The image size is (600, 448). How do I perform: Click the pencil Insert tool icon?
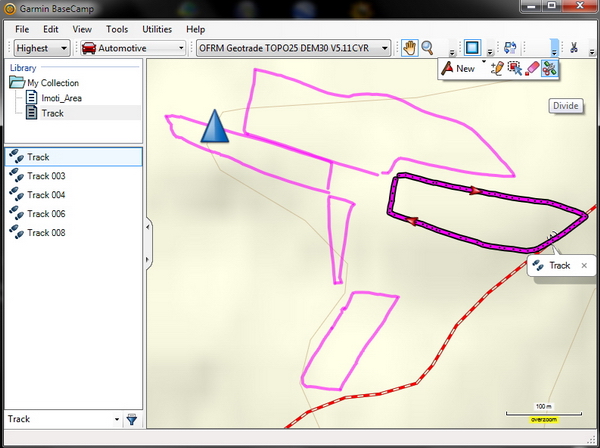click(x=497, y=69)
